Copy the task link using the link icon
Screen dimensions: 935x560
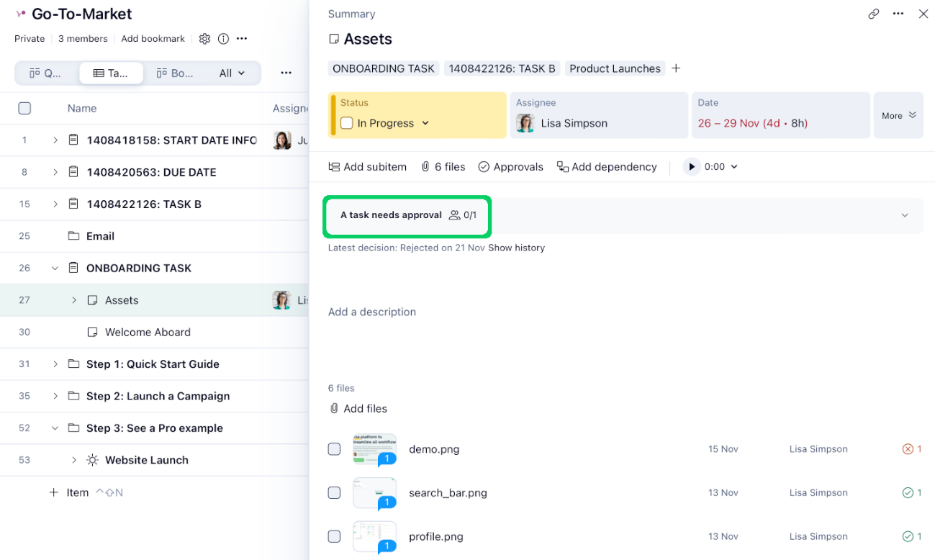click(x=873, y=13)
